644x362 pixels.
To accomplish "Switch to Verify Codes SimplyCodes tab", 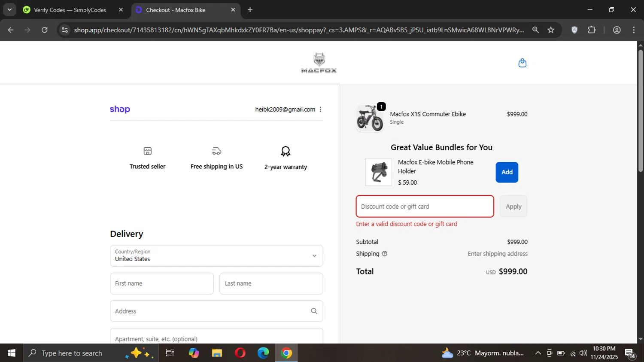I will 70,10.
